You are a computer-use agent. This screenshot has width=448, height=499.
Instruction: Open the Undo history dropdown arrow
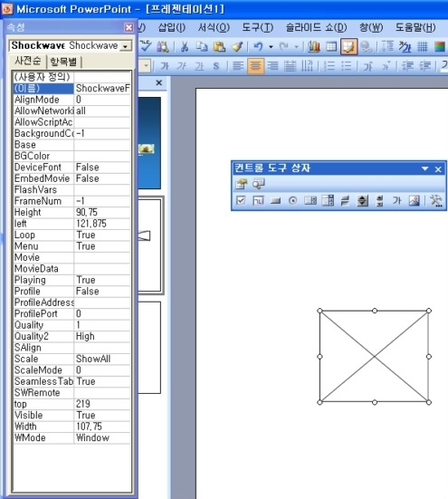(x=271, y=47)
